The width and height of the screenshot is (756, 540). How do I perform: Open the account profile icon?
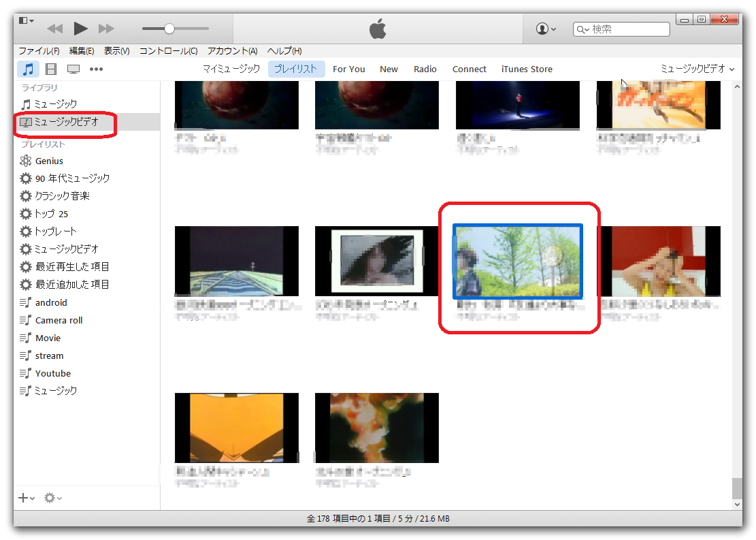pos(542,28)
